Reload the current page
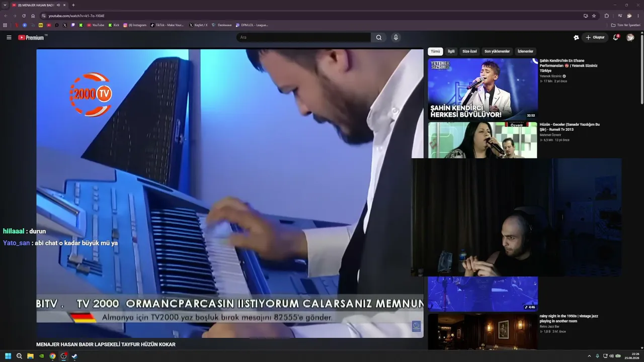 [24, 16]
